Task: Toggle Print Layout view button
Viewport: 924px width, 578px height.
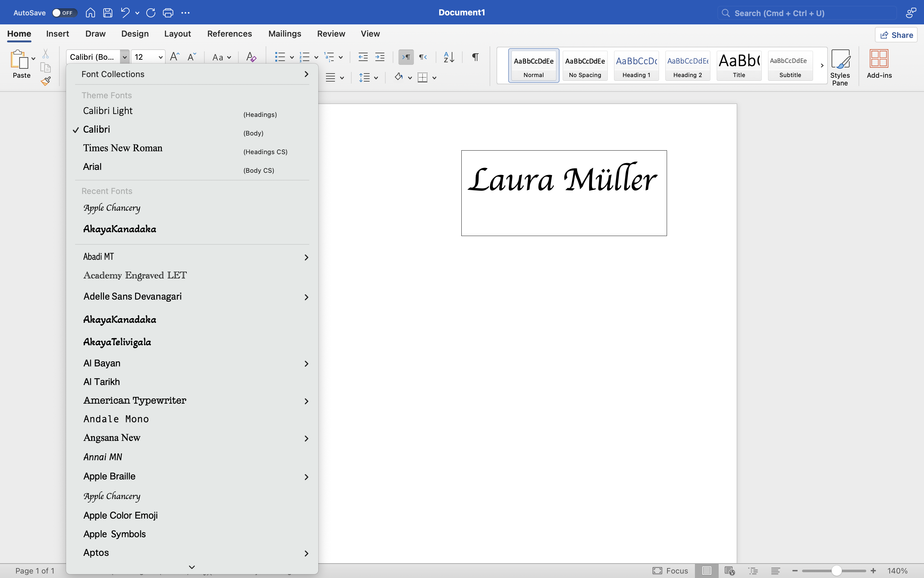Action: [x=706, y=571]
